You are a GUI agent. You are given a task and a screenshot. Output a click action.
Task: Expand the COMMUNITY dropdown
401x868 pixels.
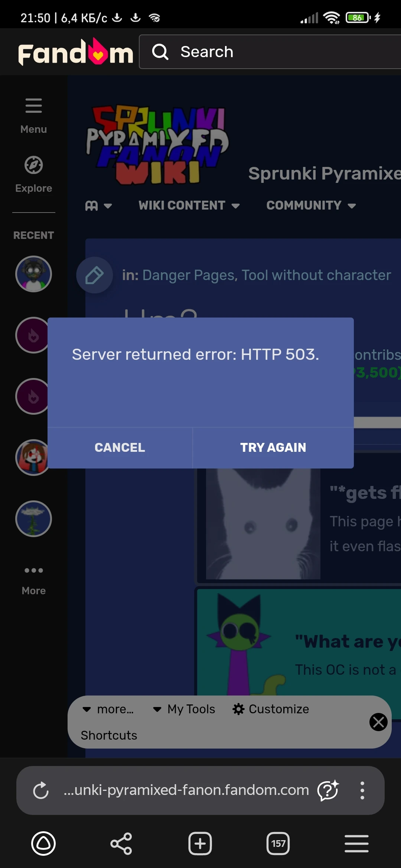tap(311, 206)
